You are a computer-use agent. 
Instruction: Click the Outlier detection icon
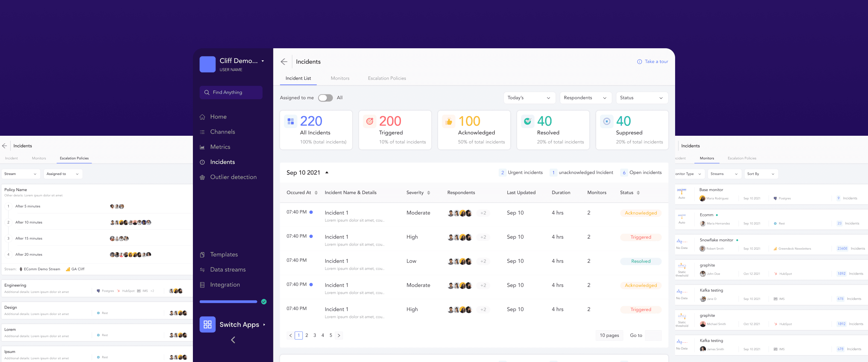202,177
